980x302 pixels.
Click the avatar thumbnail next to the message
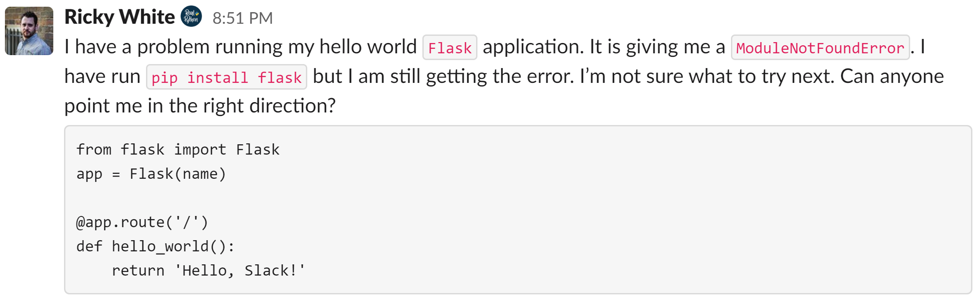tap(29, 30)
